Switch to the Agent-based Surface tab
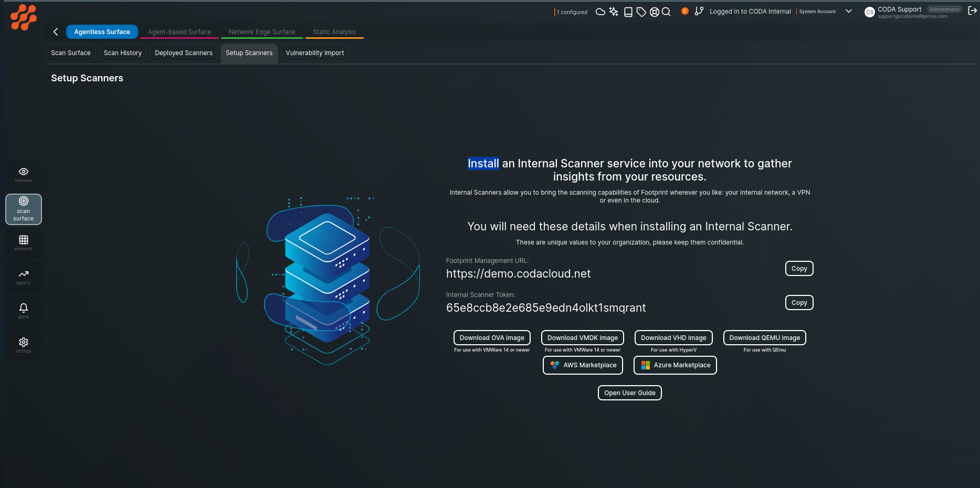This screenshot has height=488, width=980. [179, 31]
